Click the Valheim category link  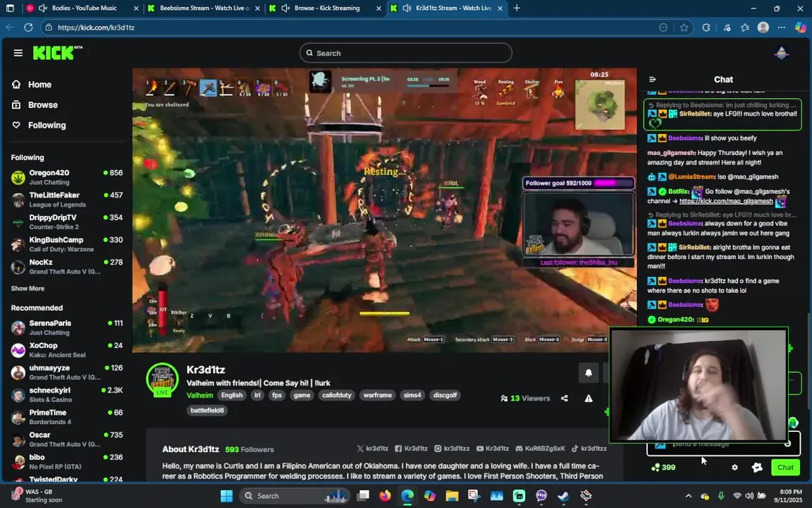click(x=199, y=395)
